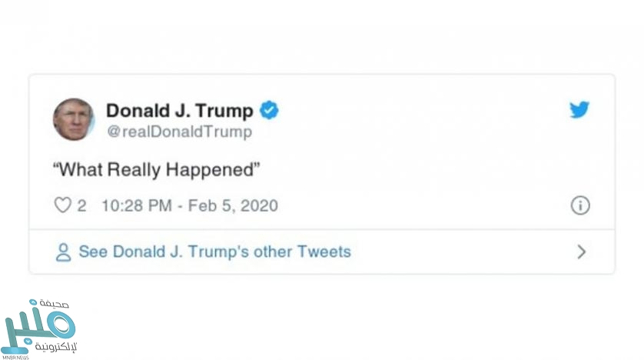
Task: Open the @realDonaldTrump handle link
Action: [179, 132]
